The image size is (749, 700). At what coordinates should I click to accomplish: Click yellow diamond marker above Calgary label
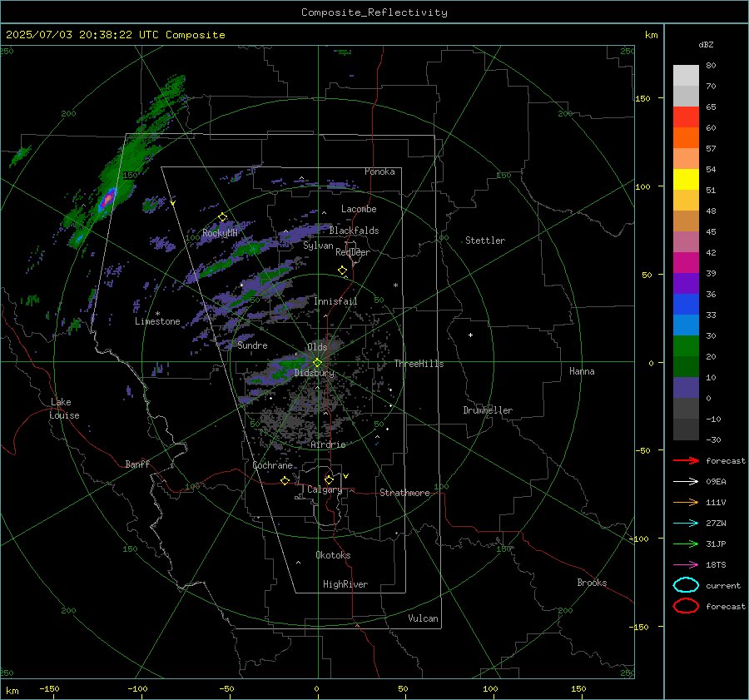pyautogui.click(x=329, y=479)
